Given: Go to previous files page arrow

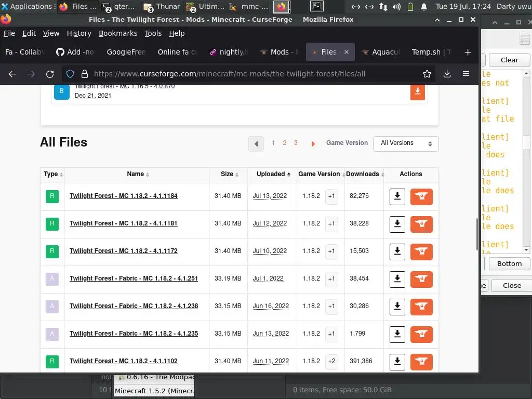Looking at the screenshot, I should (256, 144).
